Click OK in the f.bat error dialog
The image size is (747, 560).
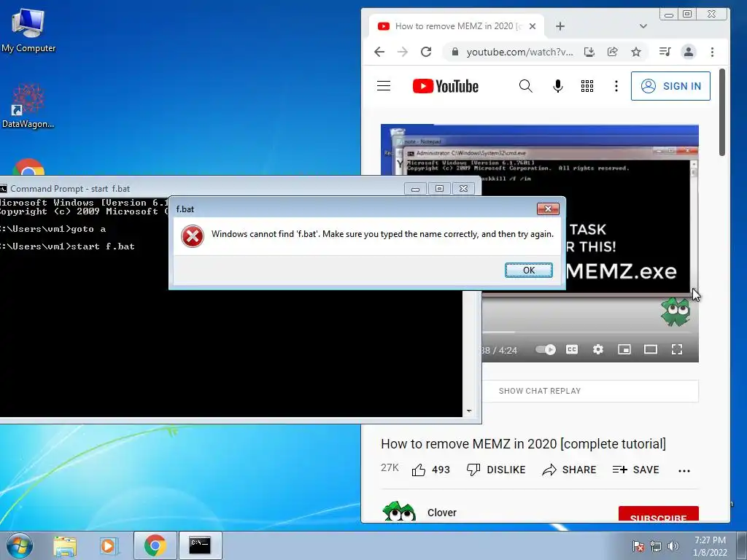click(528, 270)
